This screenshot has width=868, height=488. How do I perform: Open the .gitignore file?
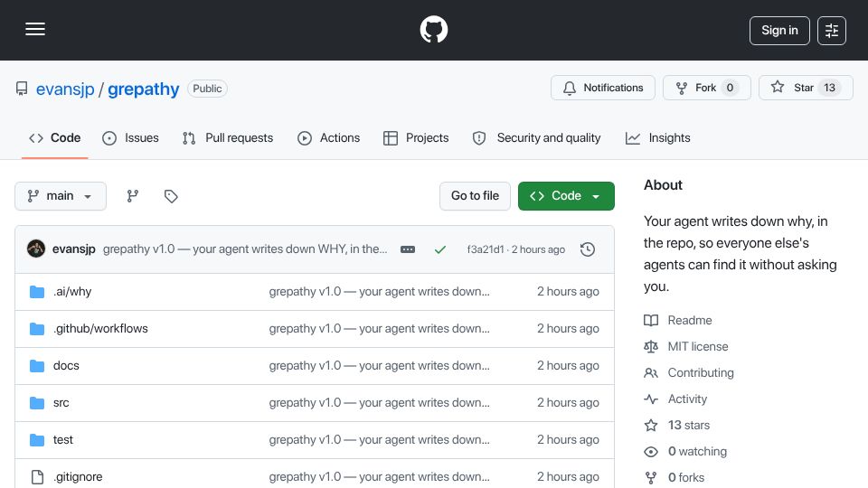coord(78,477)
